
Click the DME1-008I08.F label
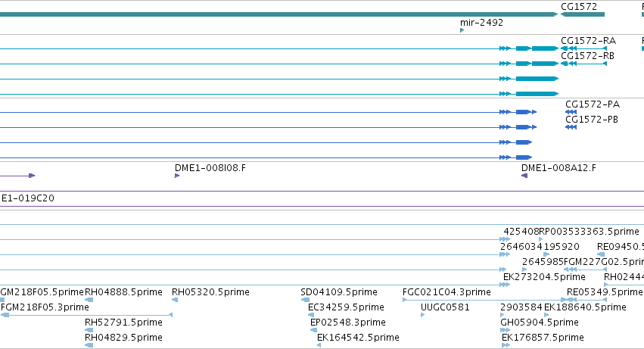pyautogui.click(x=210, y=168)
